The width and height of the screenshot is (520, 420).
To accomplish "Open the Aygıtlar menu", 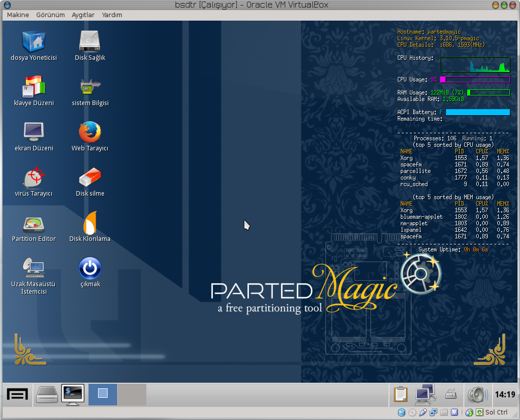I will (x=83, y=15).
